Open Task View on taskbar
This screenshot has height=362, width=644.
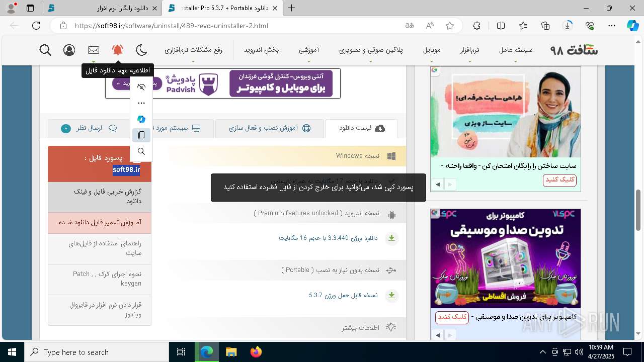coord(181,352)
